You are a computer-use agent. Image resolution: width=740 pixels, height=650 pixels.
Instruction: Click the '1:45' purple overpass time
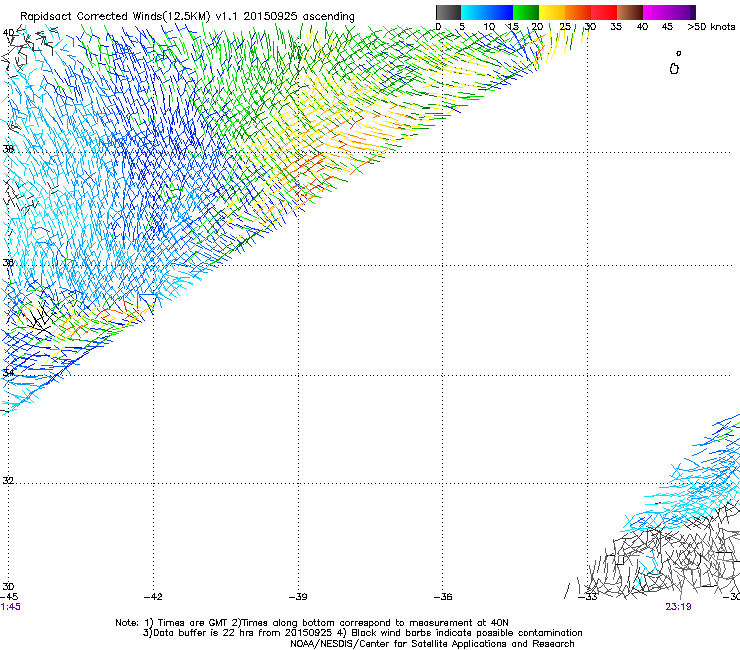[10, 607]
